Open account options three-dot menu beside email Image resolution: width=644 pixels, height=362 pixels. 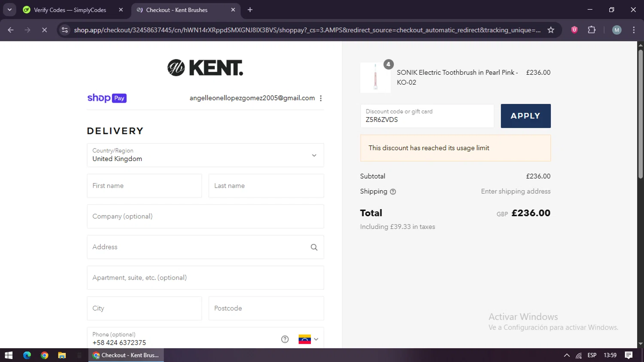(x=321, y=98)
